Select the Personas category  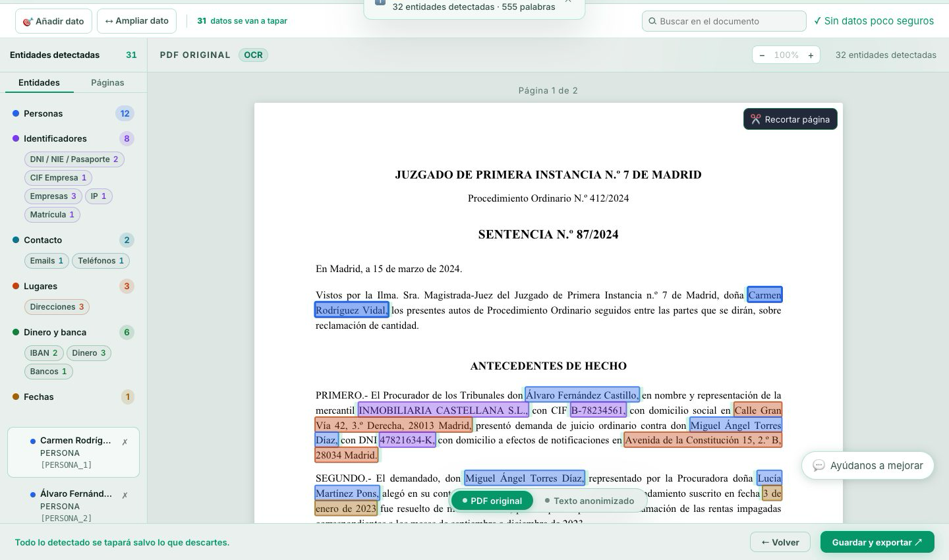[73, 113]
